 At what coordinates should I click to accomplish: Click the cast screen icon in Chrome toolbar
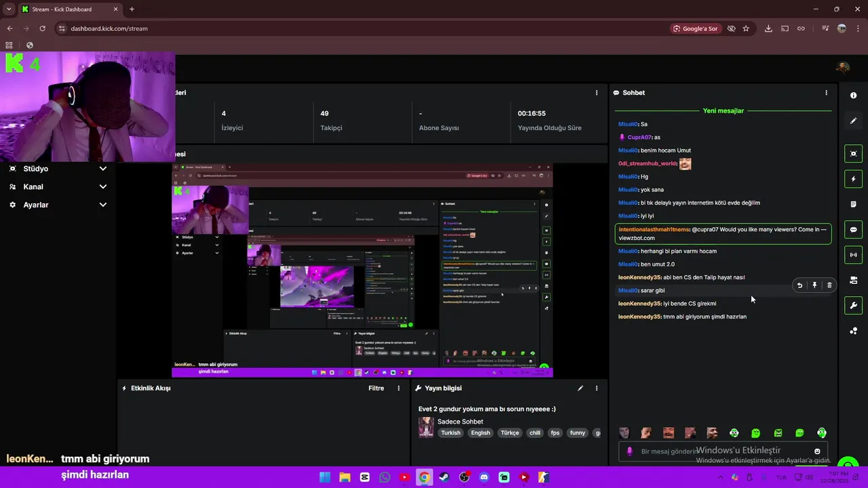pos(785,28)
